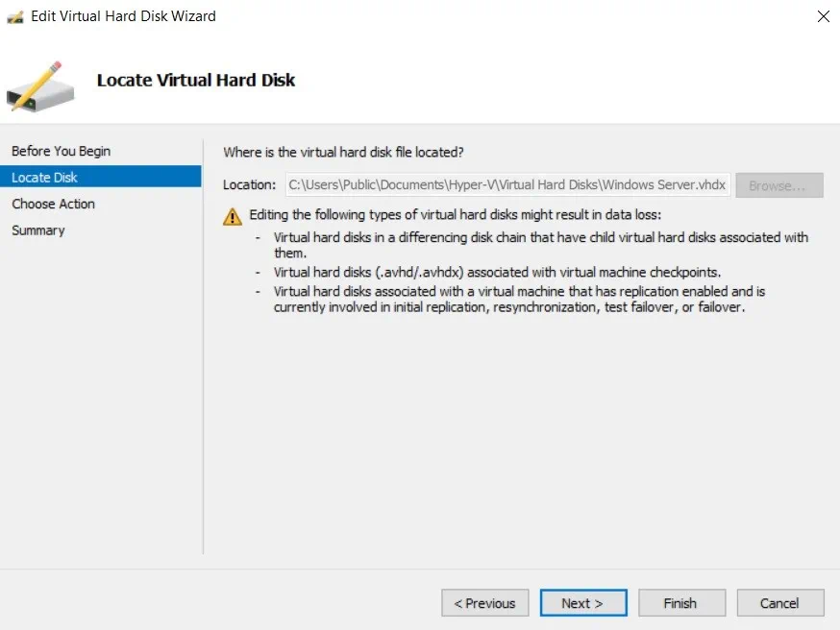This screenshot has width=840, height=630.
Task: Click the Location file path field
Action: [x=506, y=185]
